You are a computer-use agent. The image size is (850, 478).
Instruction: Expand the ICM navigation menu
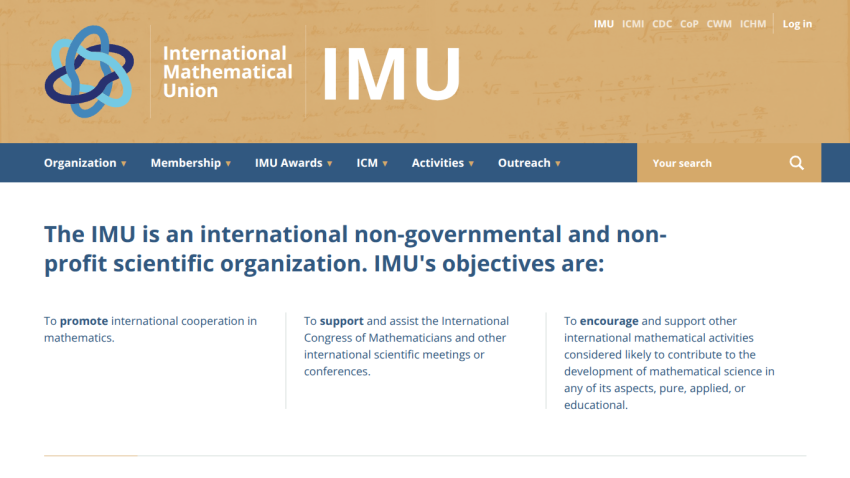372,163
